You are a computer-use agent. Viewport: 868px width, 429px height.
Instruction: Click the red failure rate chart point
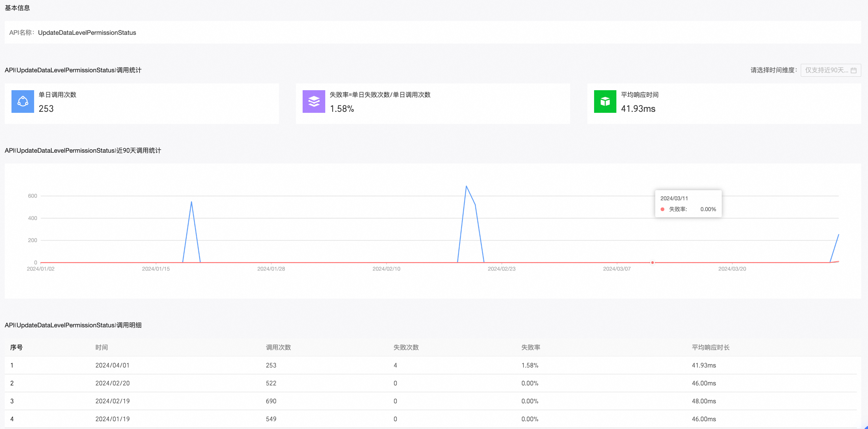[x=653, y=262]
